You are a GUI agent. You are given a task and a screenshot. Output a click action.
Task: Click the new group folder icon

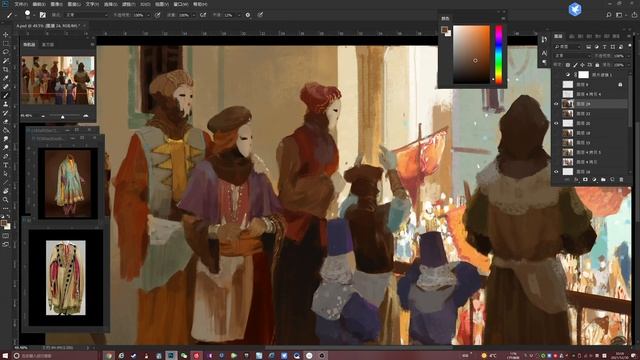(x=603, y=180)
